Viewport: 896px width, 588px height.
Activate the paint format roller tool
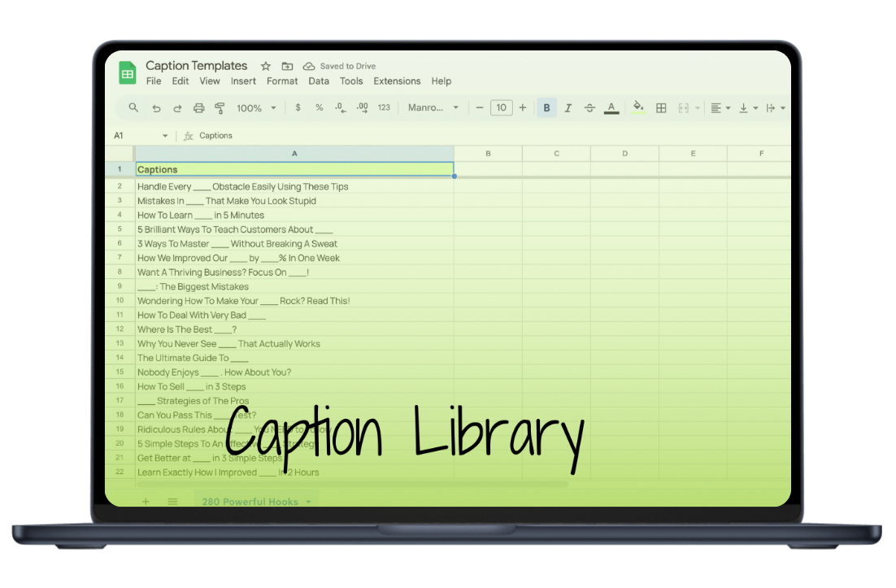pyautogui.click(x=220, y=108)
